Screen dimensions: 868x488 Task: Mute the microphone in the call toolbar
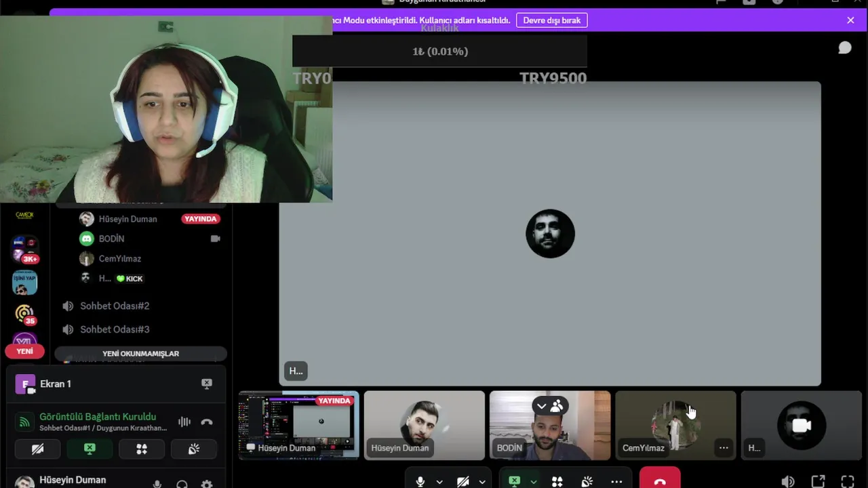click(420, 481)
